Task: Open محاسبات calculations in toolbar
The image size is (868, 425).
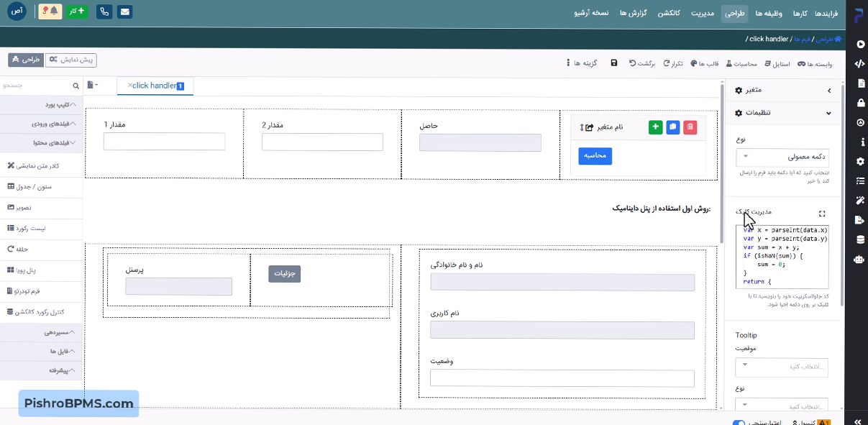Action: tap(741, 63)
